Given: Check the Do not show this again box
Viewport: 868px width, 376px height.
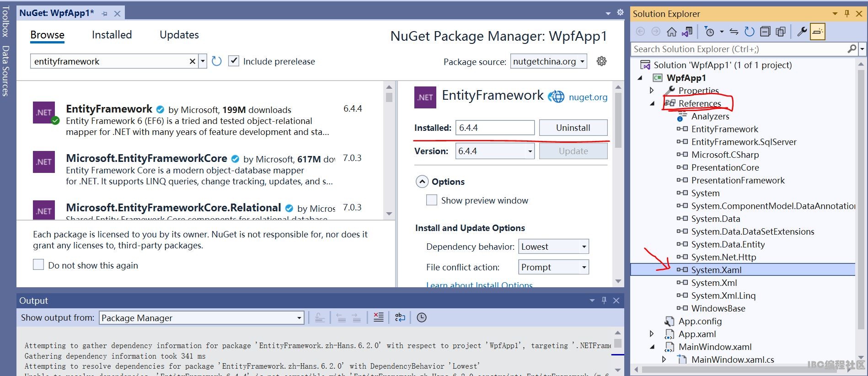Looking at the screenshot, I should point(38,264).
